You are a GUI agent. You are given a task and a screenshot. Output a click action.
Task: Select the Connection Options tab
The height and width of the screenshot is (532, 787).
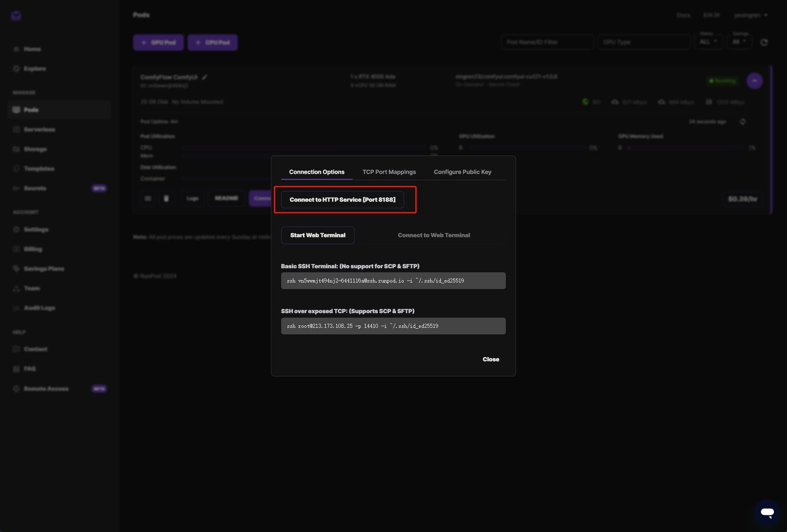[x=316, y=172]
